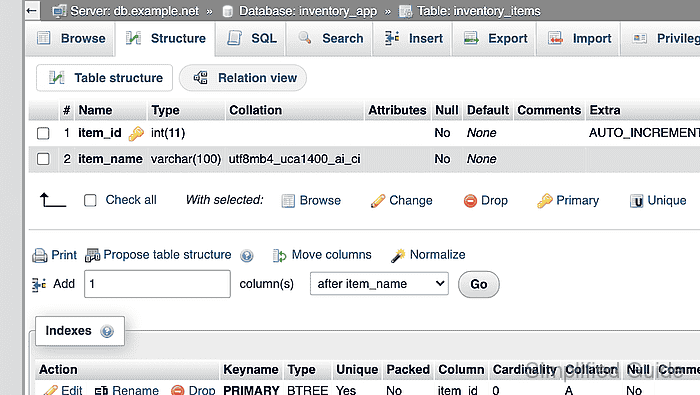Click the red Drop icon in With selected

(x=470, y=201)
